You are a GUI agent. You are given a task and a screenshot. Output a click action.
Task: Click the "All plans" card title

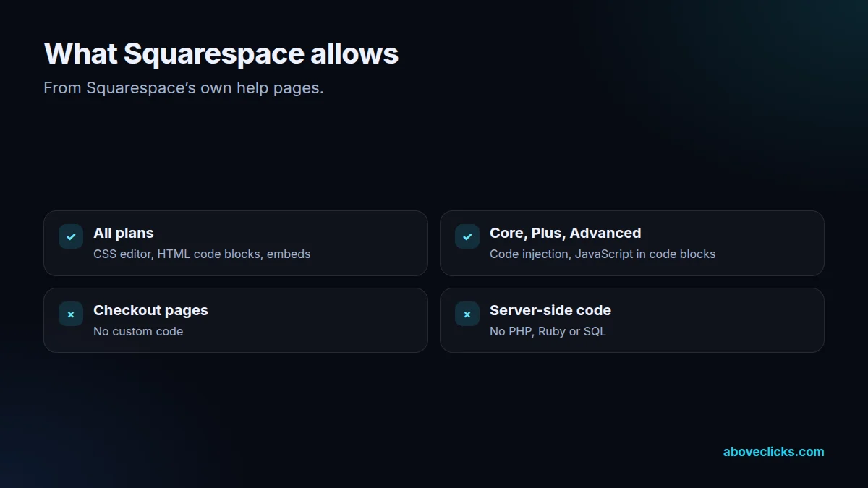pos(124,233)
